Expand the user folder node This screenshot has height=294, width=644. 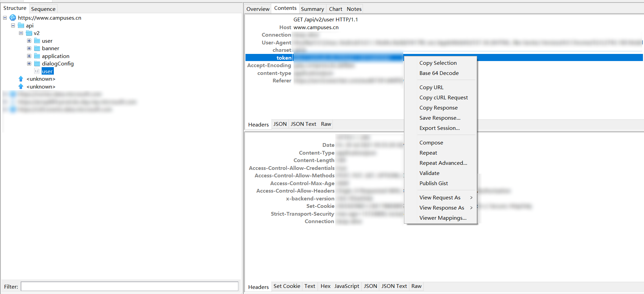29,41
